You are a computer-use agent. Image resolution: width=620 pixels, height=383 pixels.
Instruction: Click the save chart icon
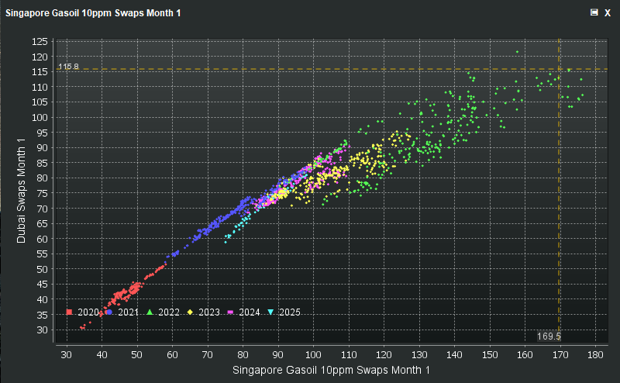pyautogui.click(x=594, y=13)
